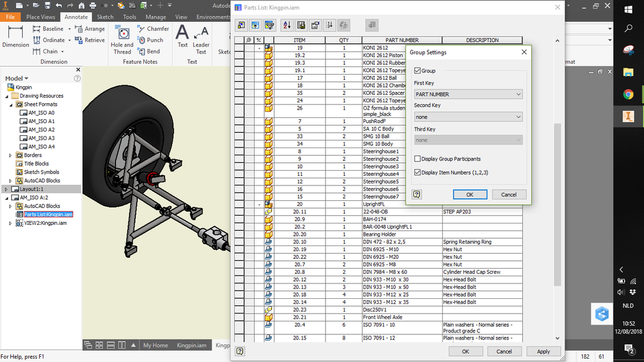The height and width of the screenshot is (362, 644).
Task: Switch to Place Views ribbon tab
Action: (x=40, y=17)
